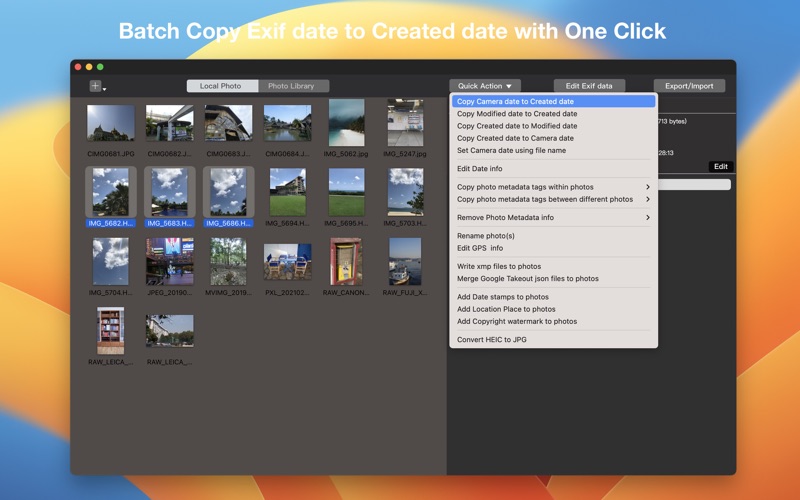Select Convert HEIC to JPG

point(553,340)
